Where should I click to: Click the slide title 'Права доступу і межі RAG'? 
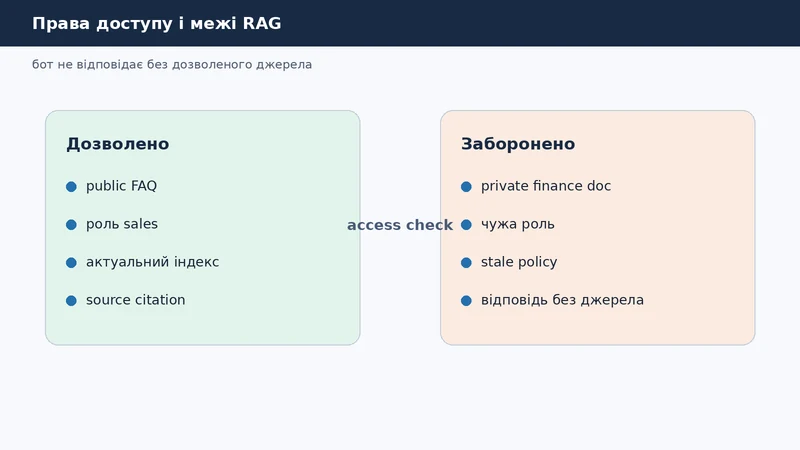pyautogui.click(x=157, y=23)
